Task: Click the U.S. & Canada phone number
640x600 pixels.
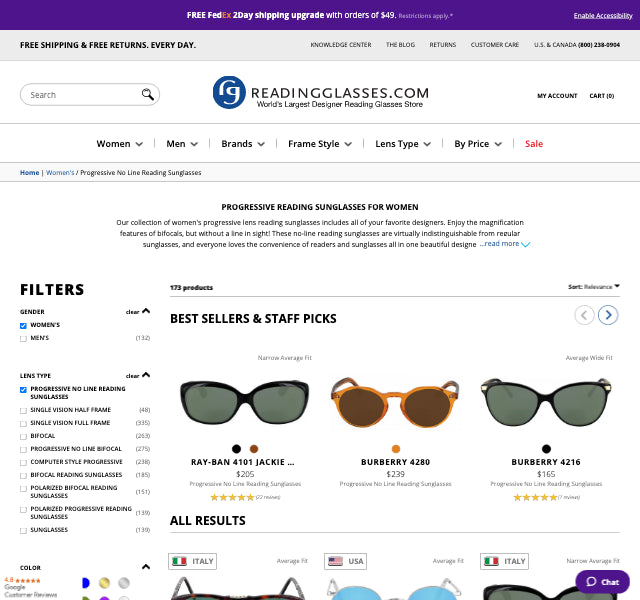Action: pyautogui.click(x=599, y=44)
